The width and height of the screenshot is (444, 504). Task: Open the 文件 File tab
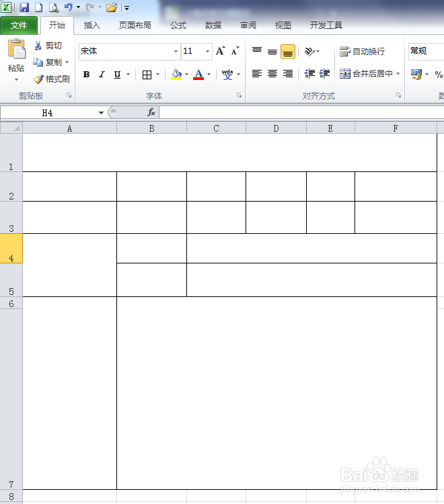coord(19,26)
